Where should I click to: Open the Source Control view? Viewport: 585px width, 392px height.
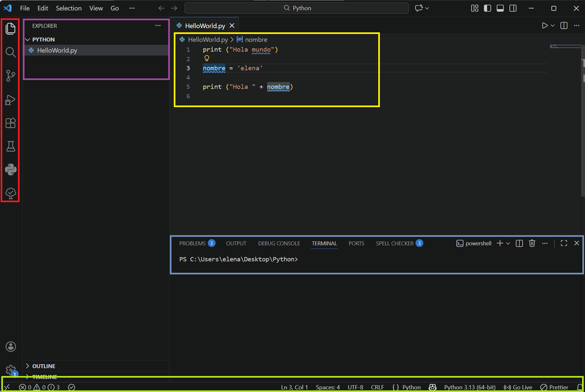[x=10, y=76]
